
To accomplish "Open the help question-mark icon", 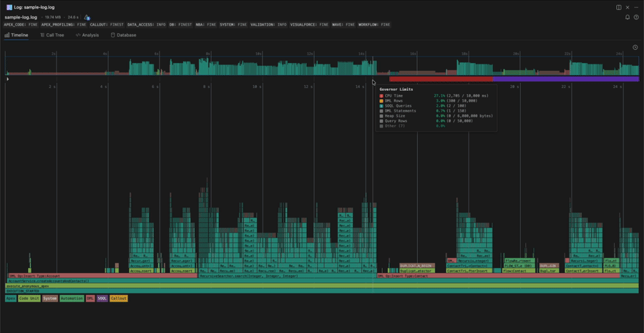I will coord(636,17).
